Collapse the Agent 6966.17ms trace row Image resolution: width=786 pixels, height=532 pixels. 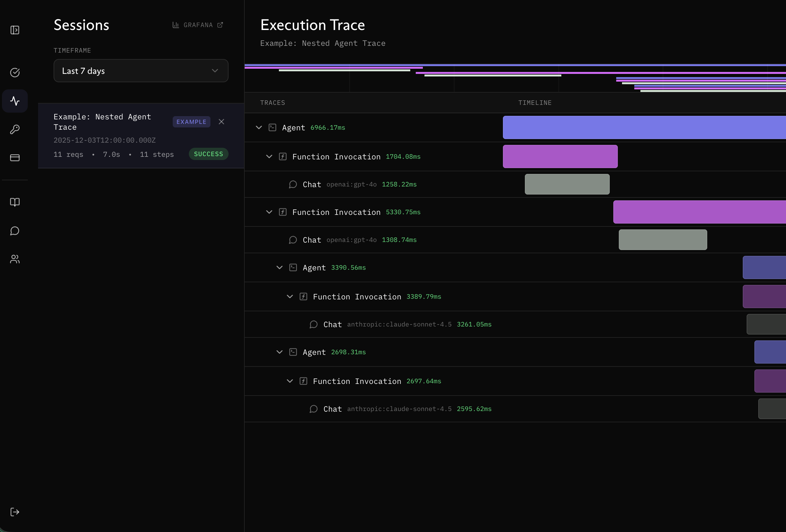coord(259,127)
